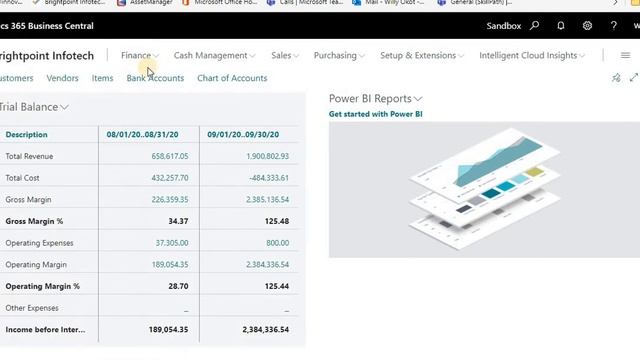Image resolution: width=640 pixels, height=360 pixels.
Task: Expand the Intelligent Cloud Insights menu
Action: click(532, 55)
